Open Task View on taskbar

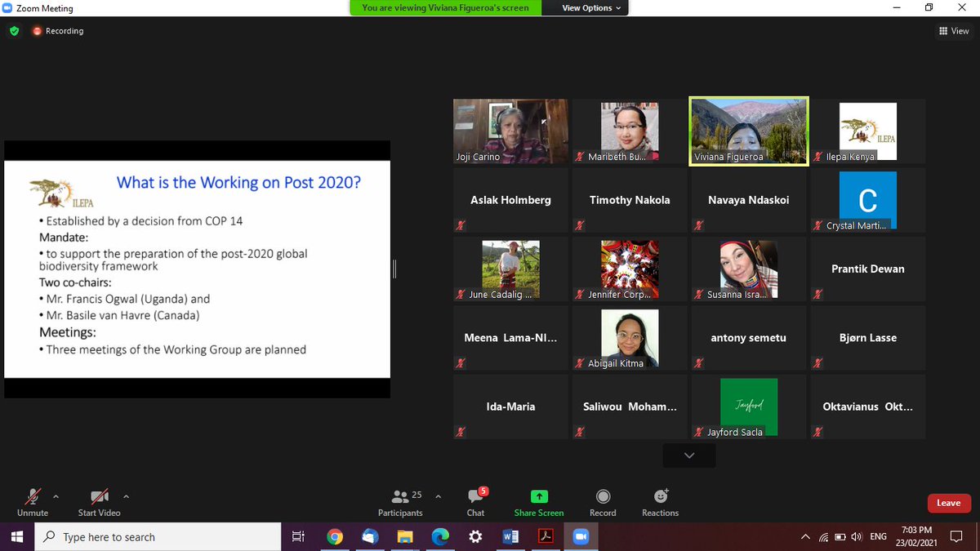(x=298, y=536)
